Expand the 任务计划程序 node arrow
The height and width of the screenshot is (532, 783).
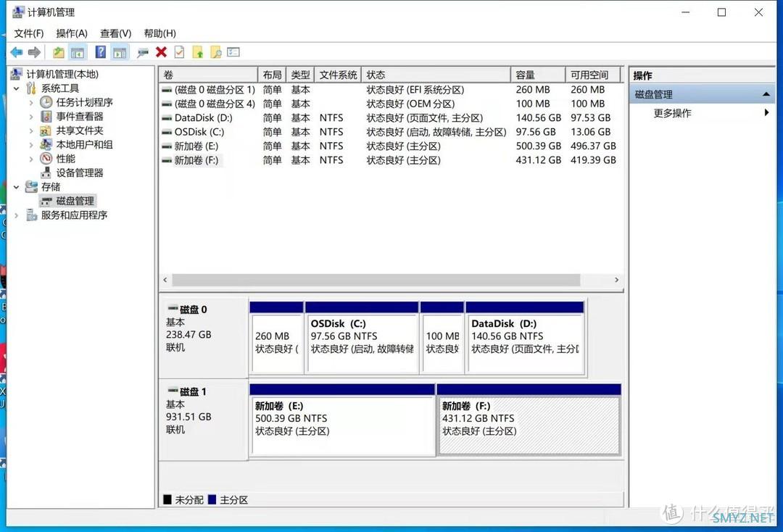31,102
